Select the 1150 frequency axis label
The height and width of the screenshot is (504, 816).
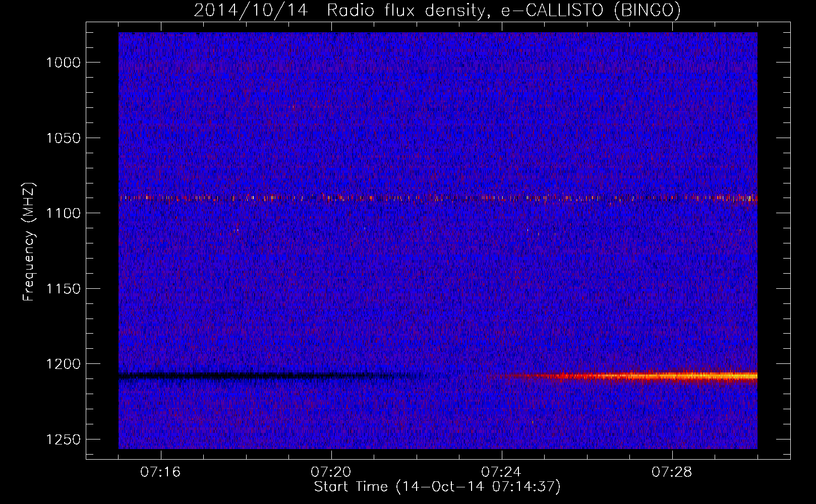63,289
